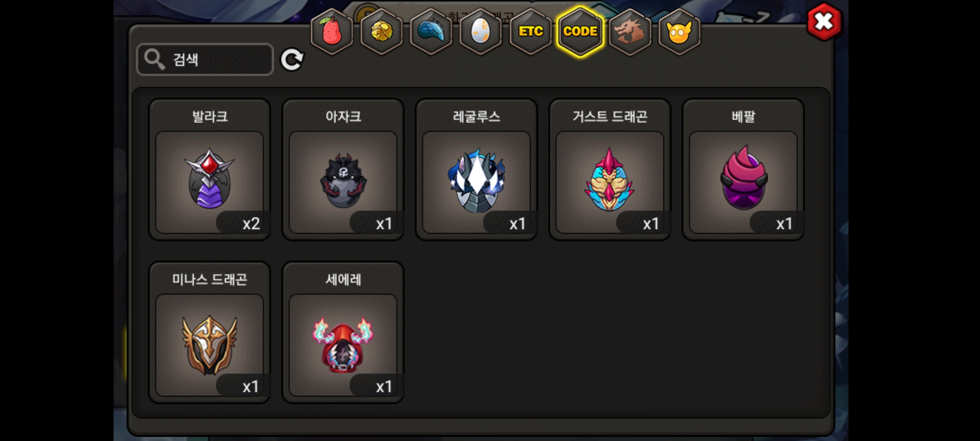Pick the 거스트 드래곤 egg
Image resolution: width=980 pixels, height=441 pixels.
(610, 169)
